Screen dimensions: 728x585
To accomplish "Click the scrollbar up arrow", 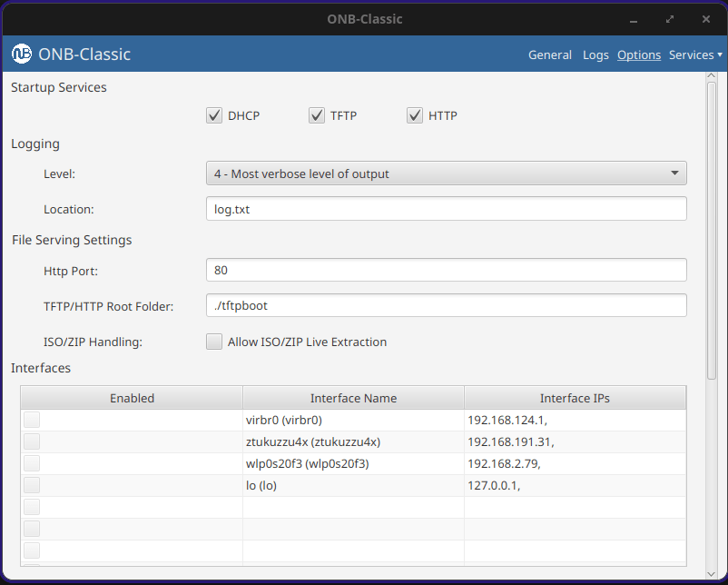I will point(711,76).
